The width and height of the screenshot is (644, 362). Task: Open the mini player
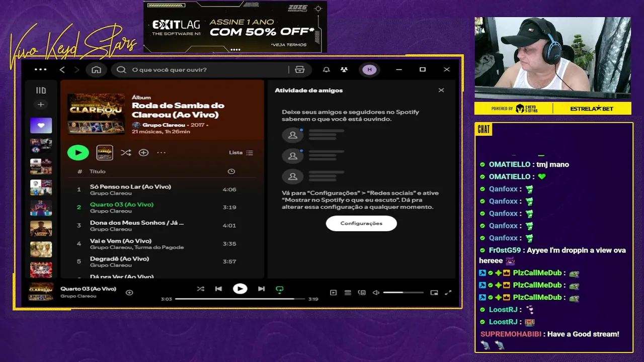pyautogui.click(x=434, y=293)
